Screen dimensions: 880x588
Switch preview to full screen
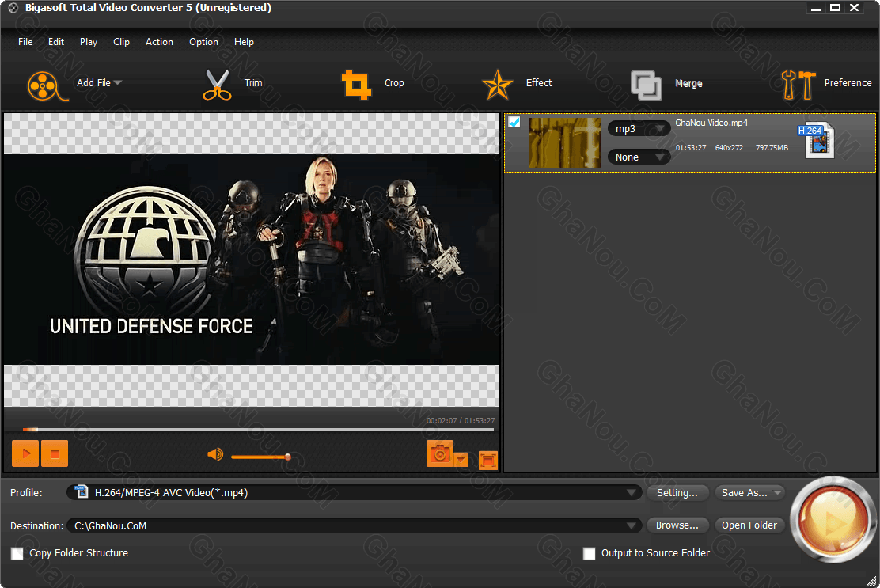pyautogui.click(x=488, y=459)
